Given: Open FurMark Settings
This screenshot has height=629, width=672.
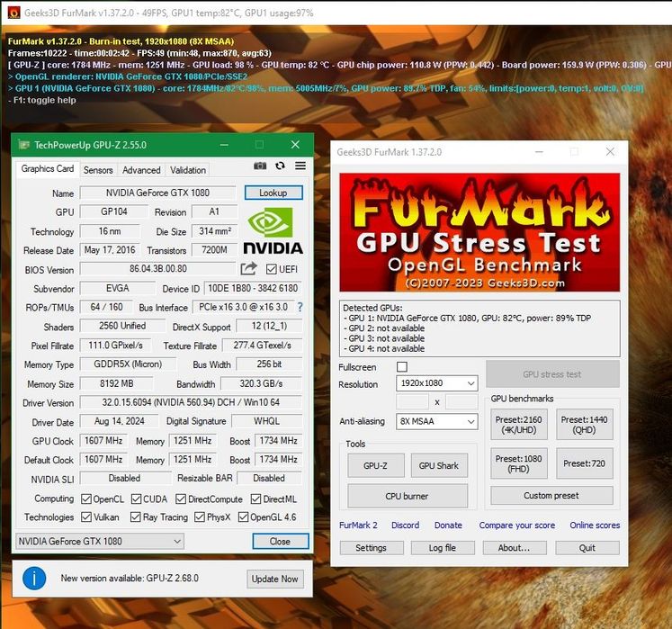Looking at the screenshot, I should click(372, 547).
